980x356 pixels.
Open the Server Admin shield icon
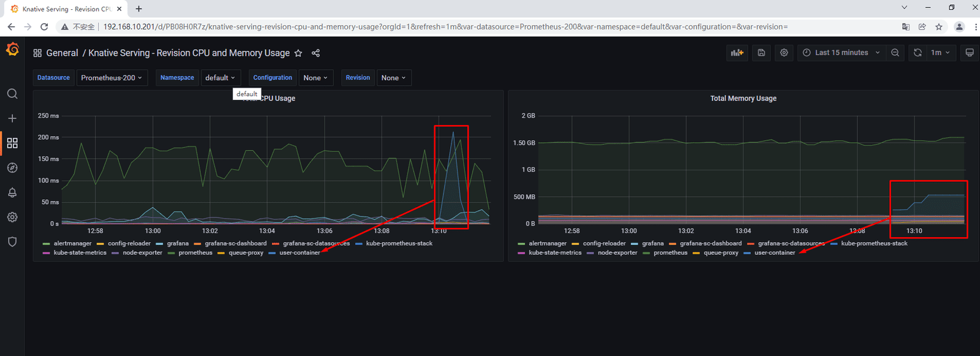tap(12, 242)
